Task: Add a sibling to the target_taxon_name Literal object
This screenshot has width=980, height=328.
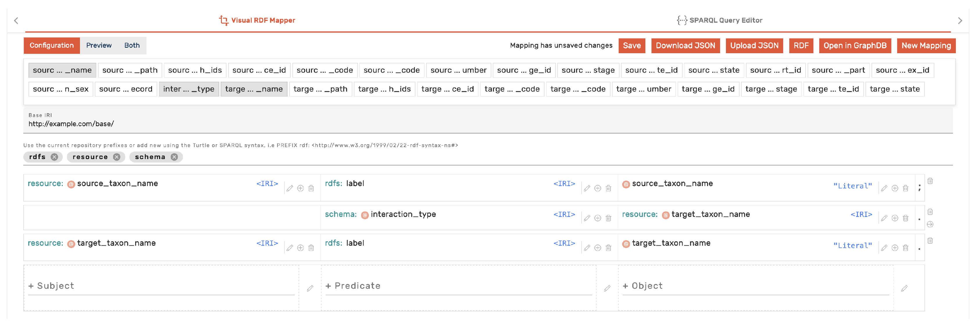Action: point(895,248)
